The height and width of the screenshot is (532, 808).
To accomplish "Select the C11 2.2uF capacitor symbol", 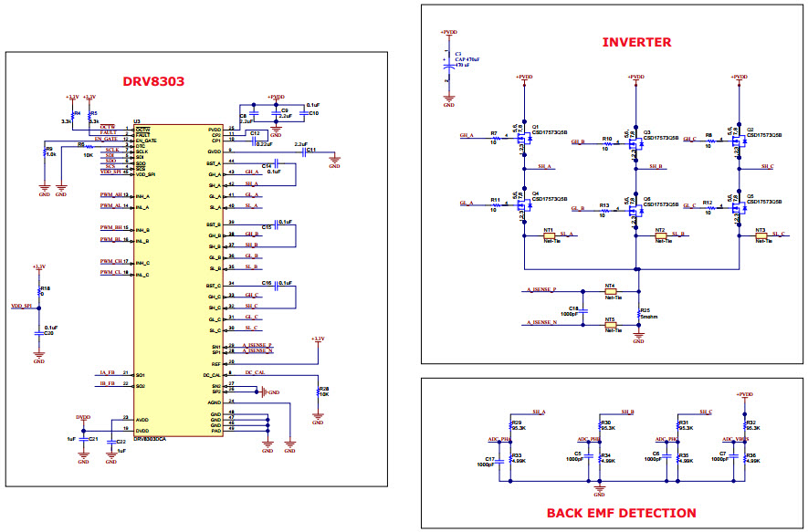I will [304, 151].
